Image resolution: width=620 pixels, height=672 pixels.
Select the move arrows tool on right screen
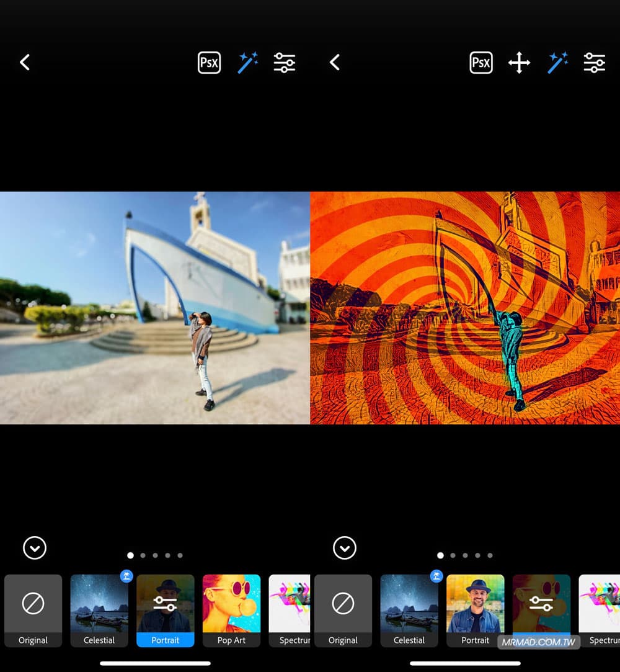[519, 63]
